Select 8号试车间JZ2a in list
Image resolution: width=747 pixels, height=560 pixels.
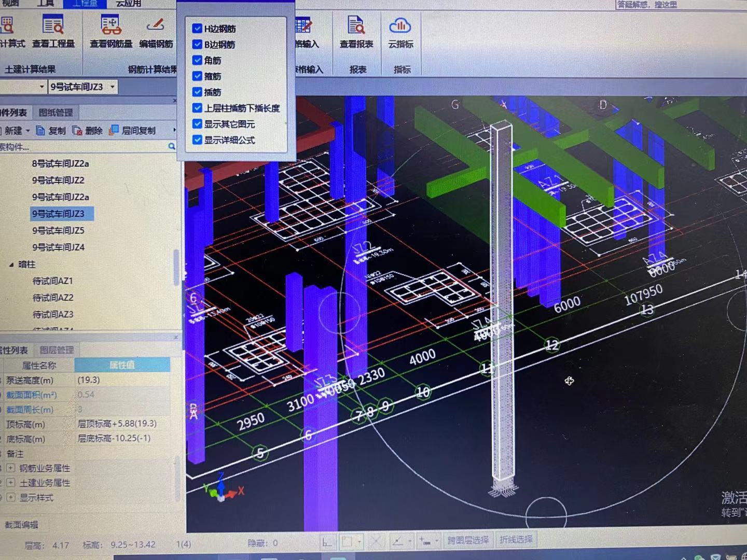click(60, 164)
